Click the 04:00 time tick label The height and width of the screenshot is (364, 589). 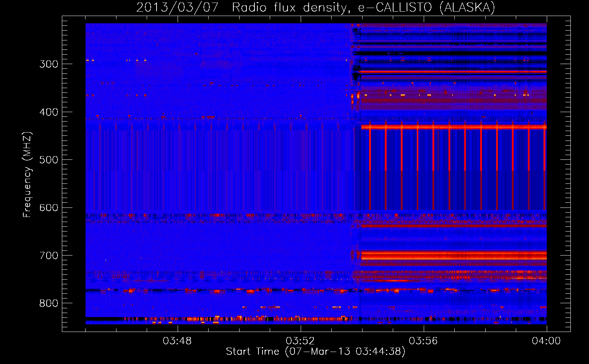(x=546, y=341)
